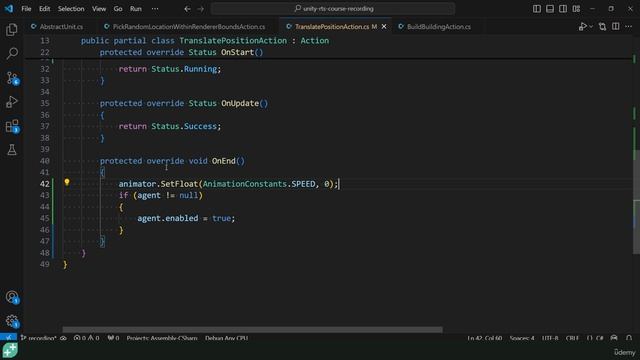The image size is (640, 360).
Task: Change UTF-8 file encoding
Action: point(550,338)
